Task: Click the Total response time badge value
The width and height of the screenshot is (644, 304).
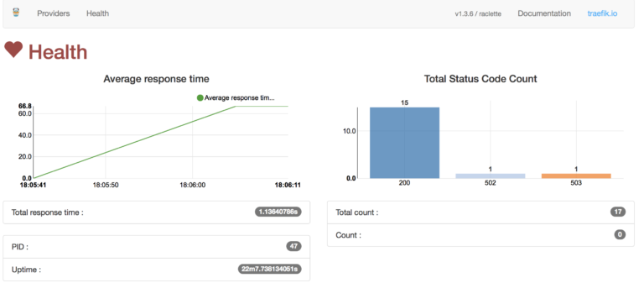Action: coord(278,212)
